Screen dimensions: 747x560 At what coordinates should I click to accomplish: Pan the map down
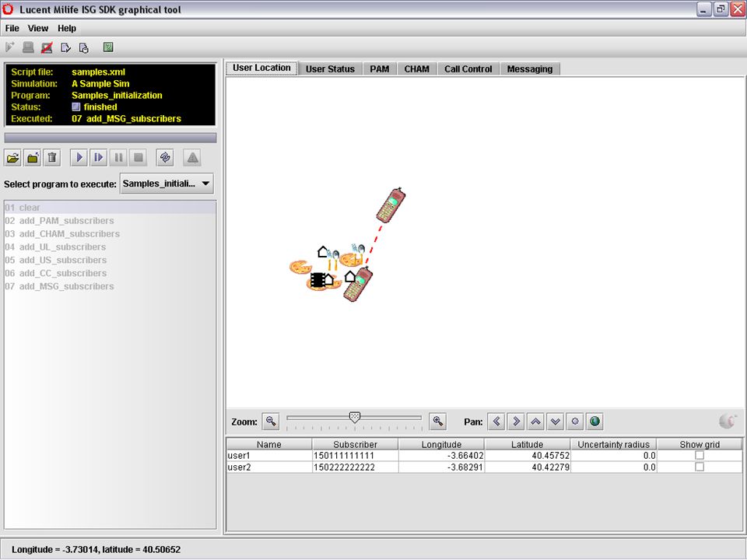(x=555, y=422)
